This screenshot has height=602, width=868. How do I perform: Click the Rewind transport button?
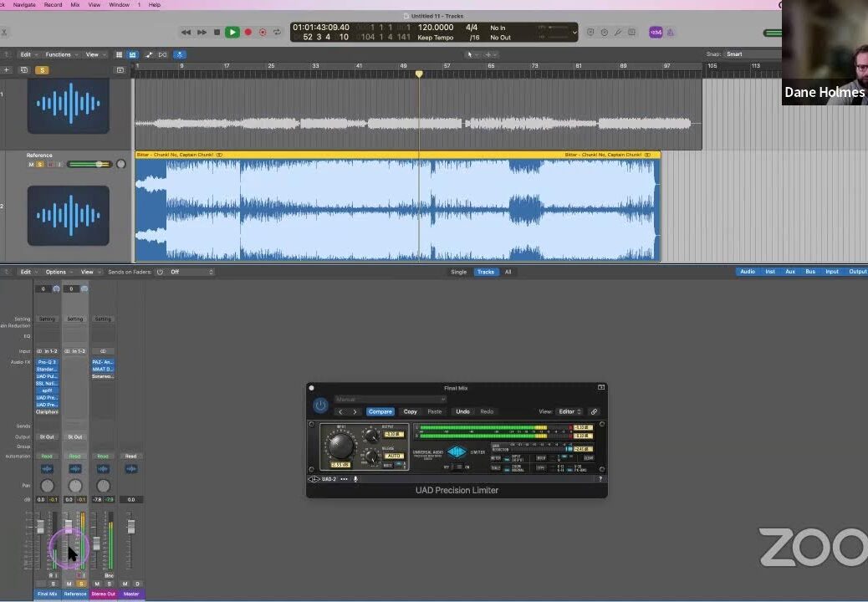[x=186, y=33]
